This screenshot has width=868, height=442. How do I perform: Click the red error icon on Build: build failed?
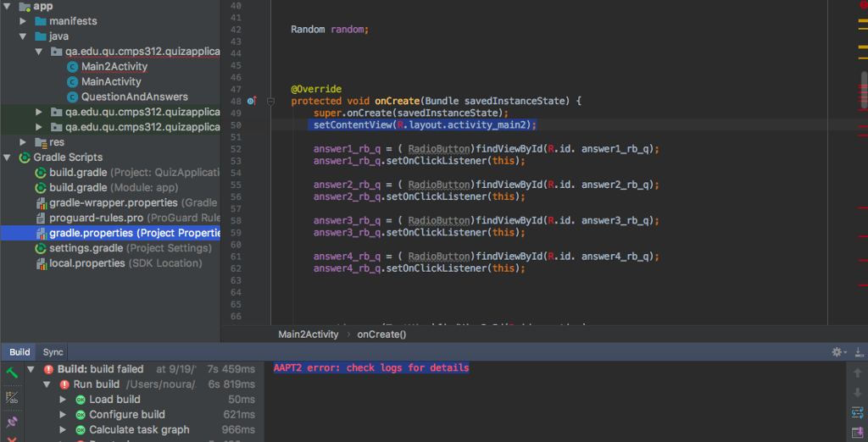click(x=48, y=369)
